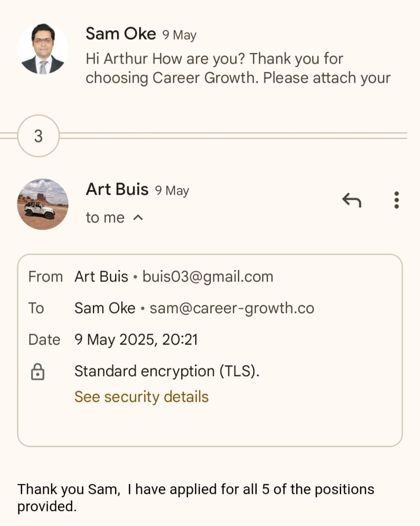Open Art Buis's jeep profile picture
Image resolution: width=420 pixels, height=526 pixels.
(x=43, y=204)
